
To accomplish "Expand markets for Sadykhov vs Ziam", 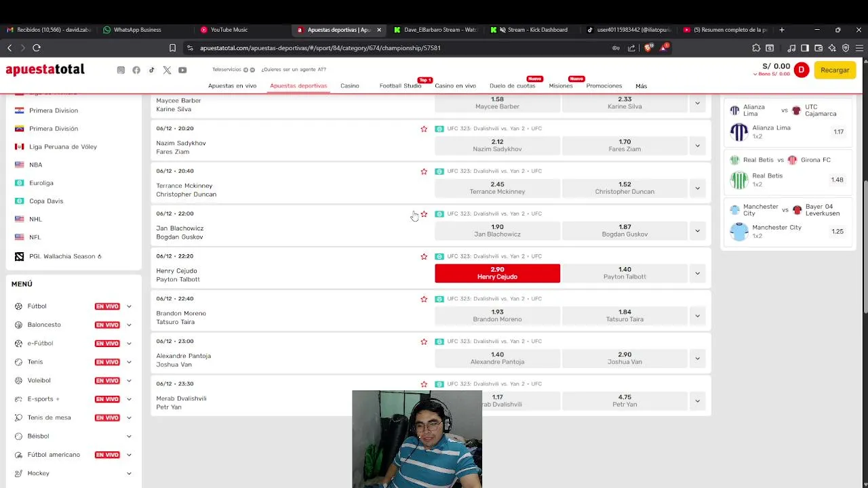I will (x=697, y=146).
